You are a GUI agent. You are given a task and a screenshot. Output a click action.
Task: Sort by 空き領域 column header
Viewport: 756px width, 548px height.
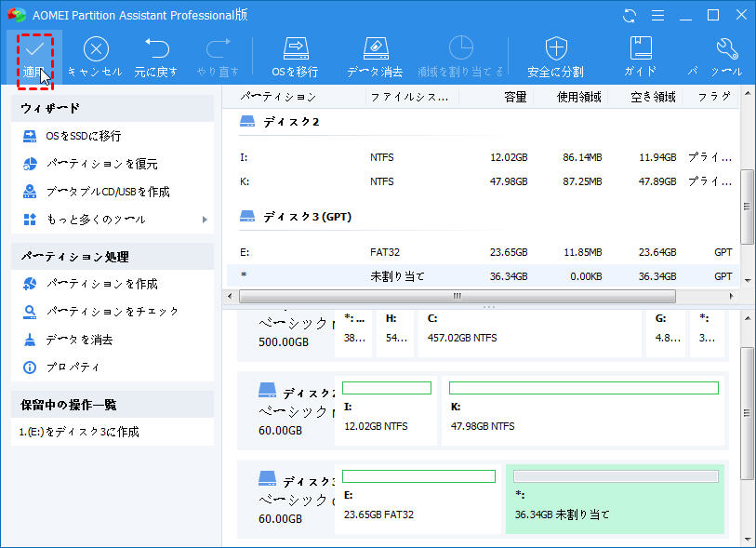coord(646,97)
